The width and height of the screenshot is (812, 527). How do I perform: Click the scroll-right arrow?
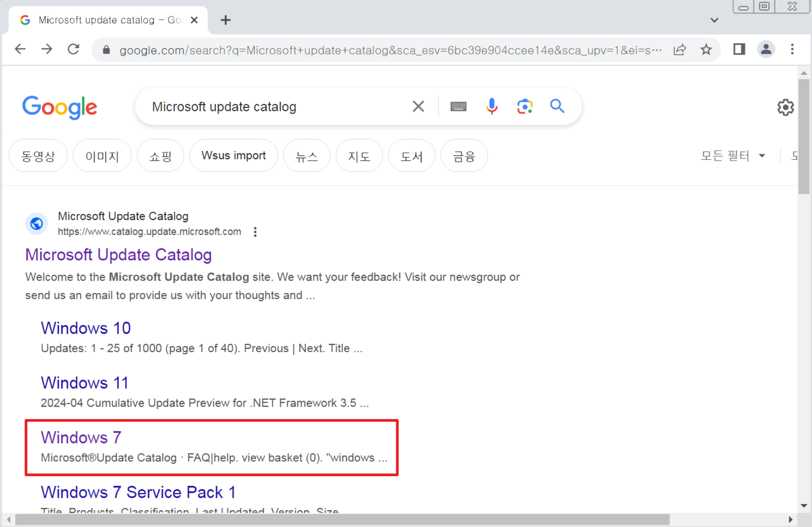(x=790, y=520)
